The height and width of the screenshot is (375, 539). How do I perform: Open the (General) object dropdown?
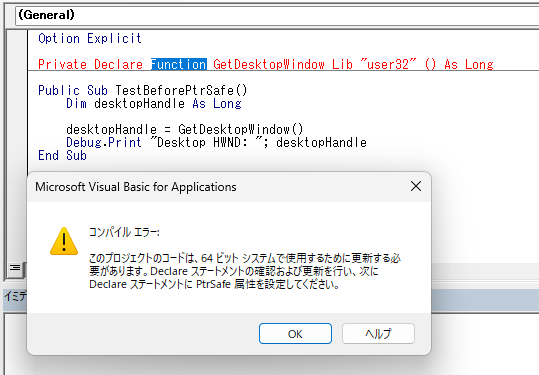(x=277, y=15)
